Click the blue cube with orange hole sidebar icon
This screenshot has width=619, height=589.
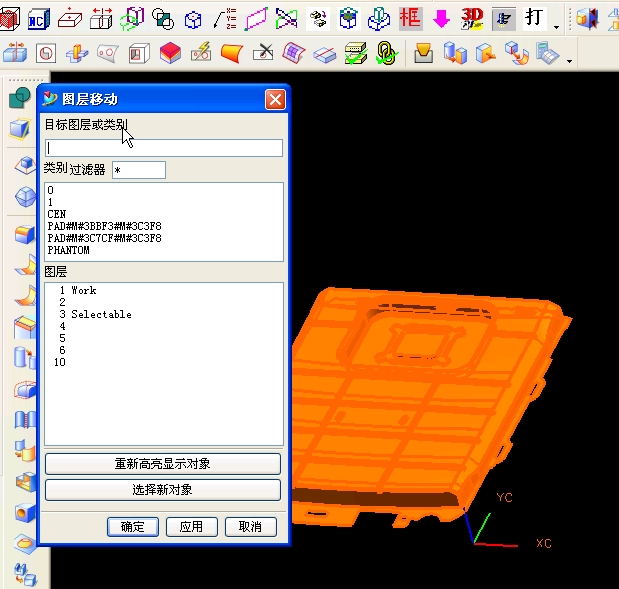pyautogui.click(x=25, y=513)
